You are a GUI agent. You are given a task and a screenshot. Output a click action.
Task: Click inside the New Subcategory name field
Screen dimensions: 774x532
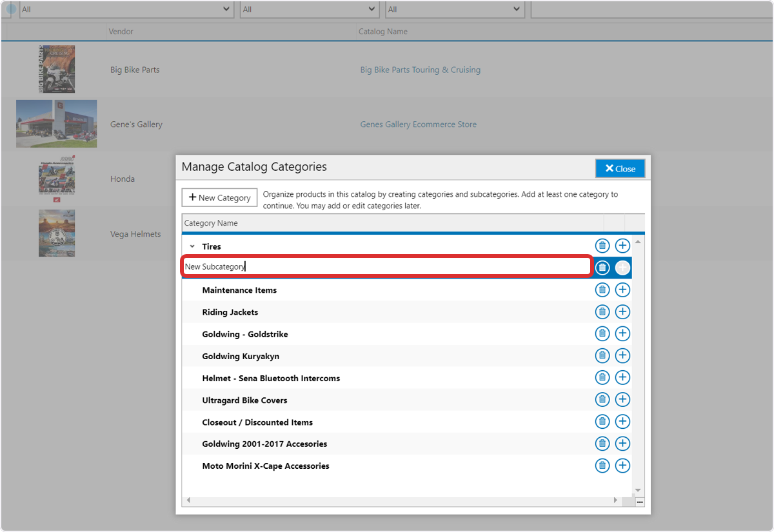pyautogui.click(x=387, y=266)
